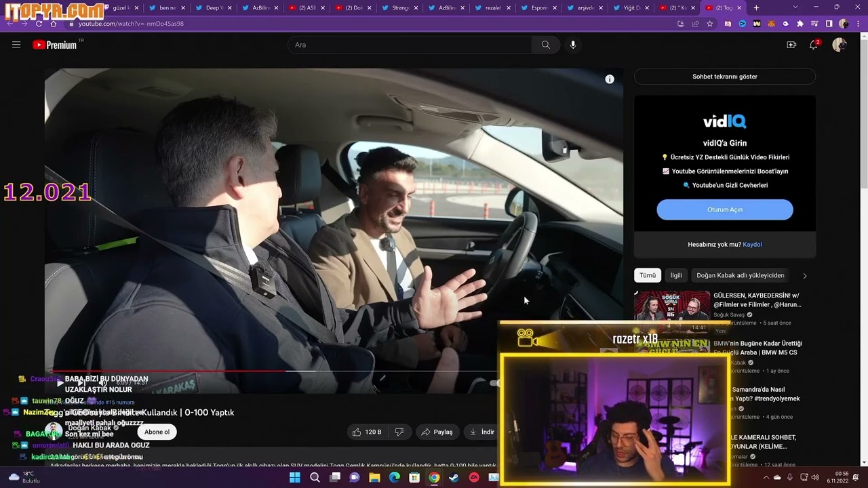Select 'Doğan Kabak adlı yükleyiciden' chip
The image size is (868, 488).
741,276
